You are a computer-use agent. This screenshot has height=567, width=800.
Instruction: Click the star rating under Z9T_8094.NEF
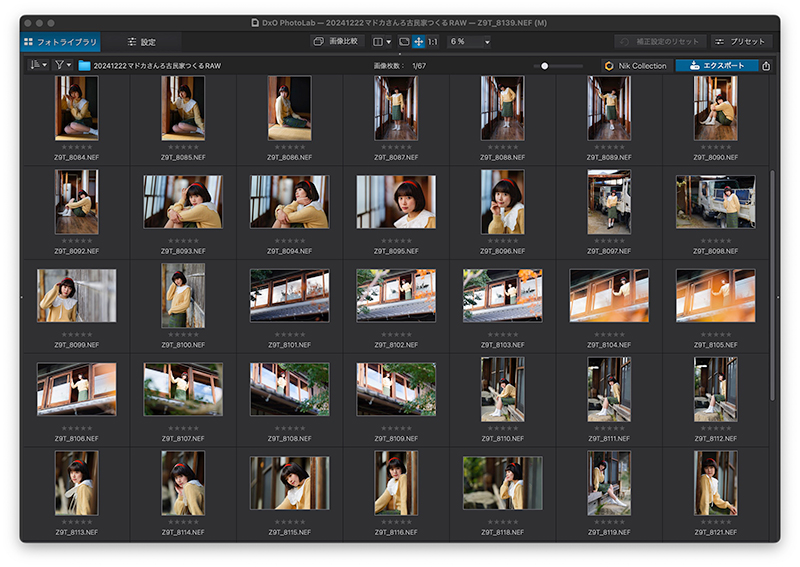[289, 240]
